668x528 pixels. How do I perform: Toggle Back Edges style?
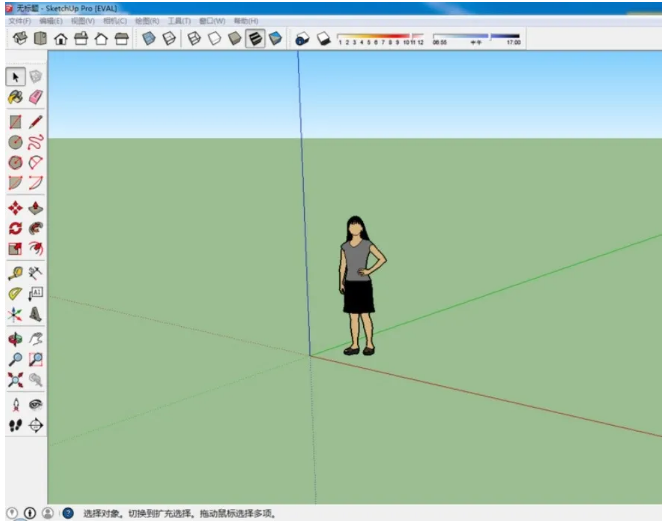(x=169, y=39)
